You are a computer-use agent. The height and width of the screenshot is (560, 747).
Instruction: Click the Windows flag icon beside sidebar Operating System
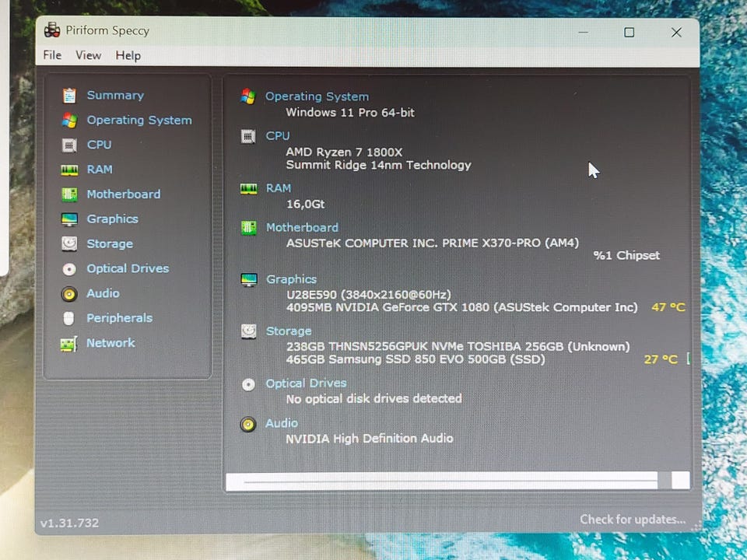pos(69,120)
